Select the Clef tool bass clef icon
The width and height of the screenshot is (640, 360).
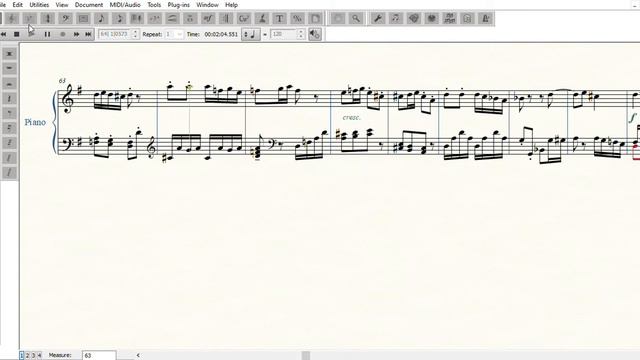pos(65,18)
